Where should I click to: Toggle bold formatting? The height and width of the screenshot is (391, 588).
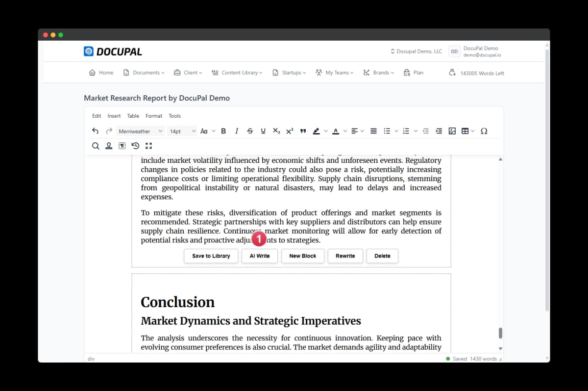223,131
